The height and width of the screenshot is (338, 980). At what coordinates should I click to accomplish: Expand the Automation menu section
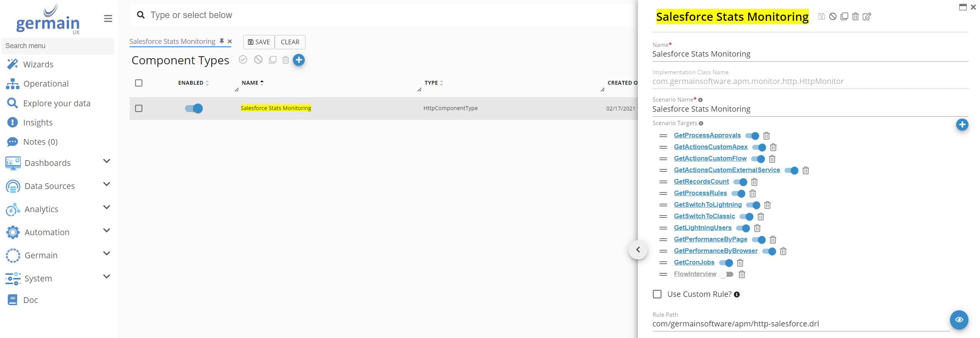pyautogui.click(x=107, y=231)
